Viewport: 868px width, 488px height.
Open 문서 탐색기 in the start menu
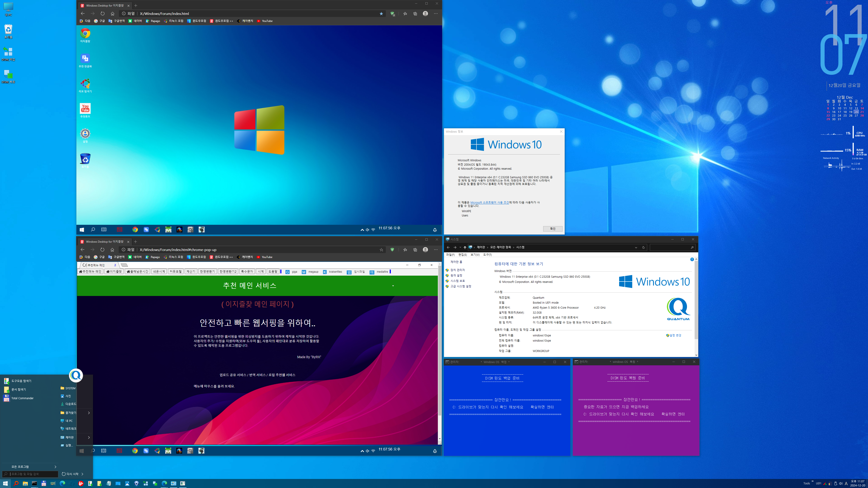pos(15,389)
